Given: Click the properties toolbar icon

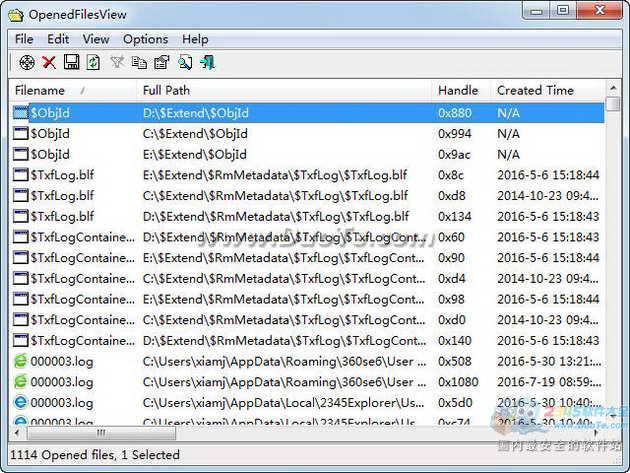Looking at the screenshot, I should tap(162, 63).
